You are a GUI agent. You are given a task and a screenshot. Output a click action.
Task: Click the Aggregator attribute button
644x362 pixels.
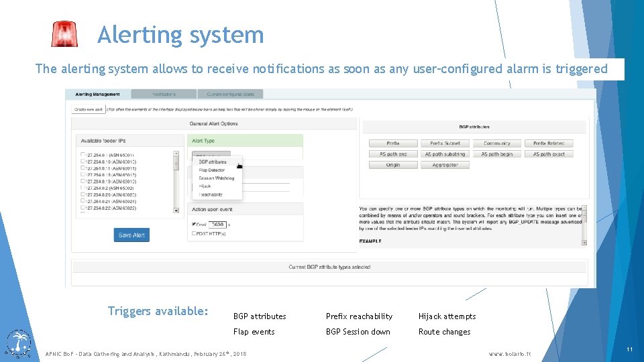[x=445, y=165]
